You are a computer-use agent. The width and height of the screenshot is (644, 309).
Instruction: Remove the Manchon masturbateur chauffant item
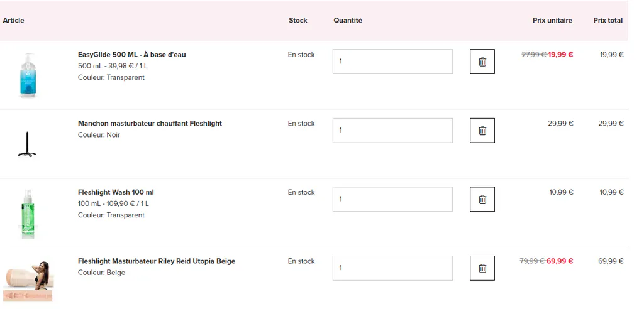pyautogui.click(x=482, y=131)
